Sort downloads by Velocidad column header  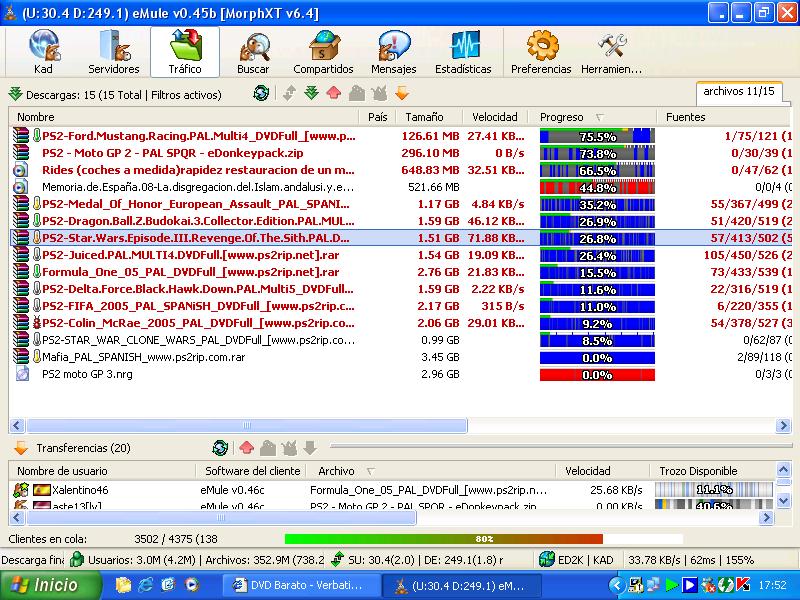pos(495,117)
